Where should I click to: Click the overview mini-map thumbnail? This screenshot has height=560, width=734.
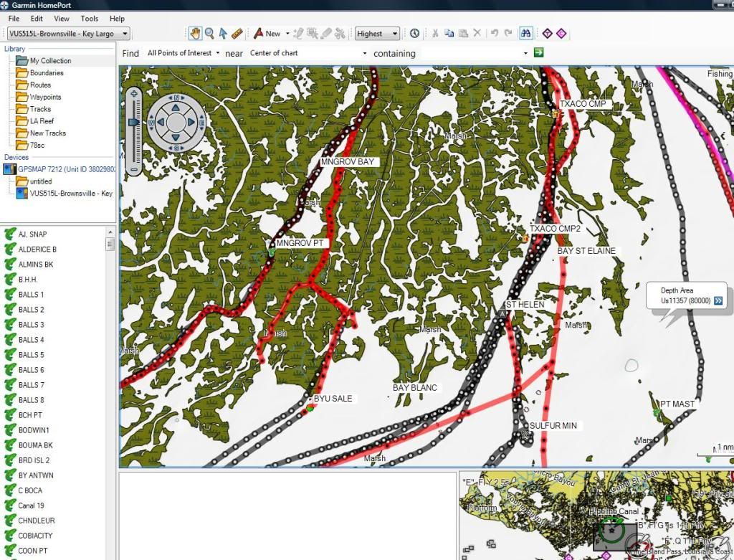pos(597,516)
